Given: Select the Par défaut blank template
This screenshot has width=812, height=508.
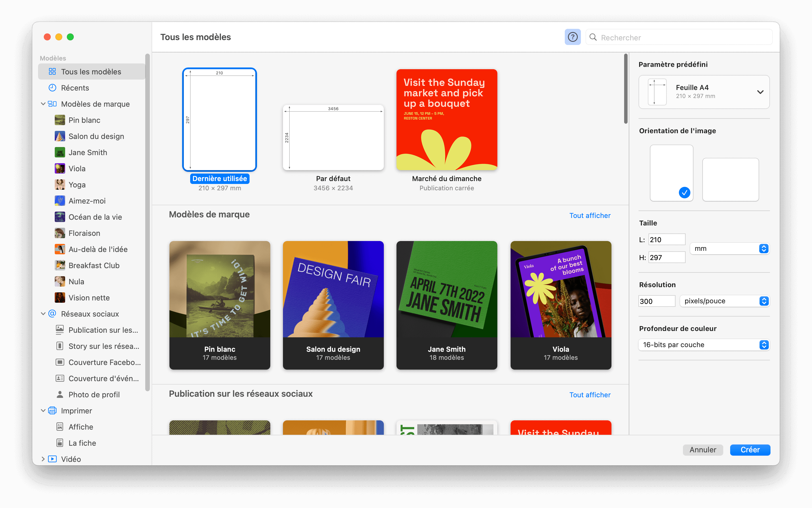Looking at the screenshot, I should click(333, 138).
